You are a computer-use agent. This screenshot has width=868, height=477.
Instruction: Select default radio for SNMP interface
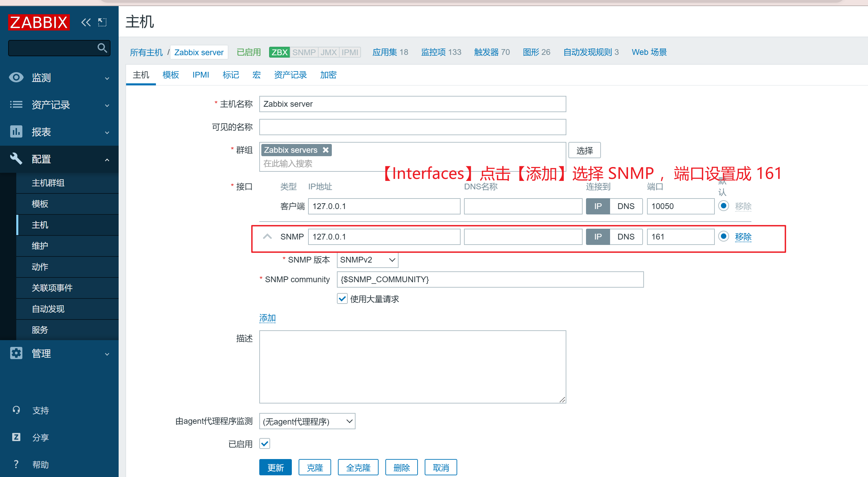click(x=724, y=236)
